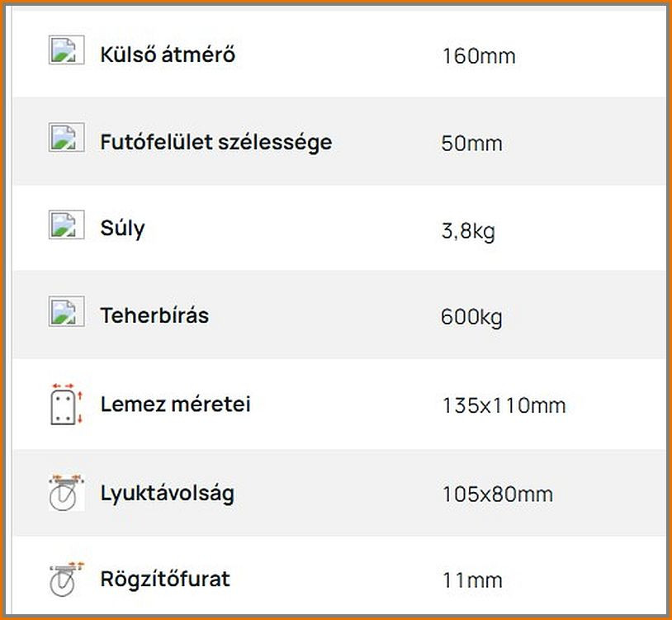Click the 160mm diameter value

479,56
